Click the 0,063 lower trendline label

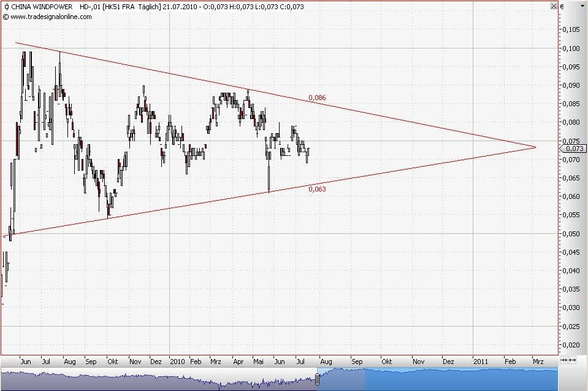click(x=316, y=190)
